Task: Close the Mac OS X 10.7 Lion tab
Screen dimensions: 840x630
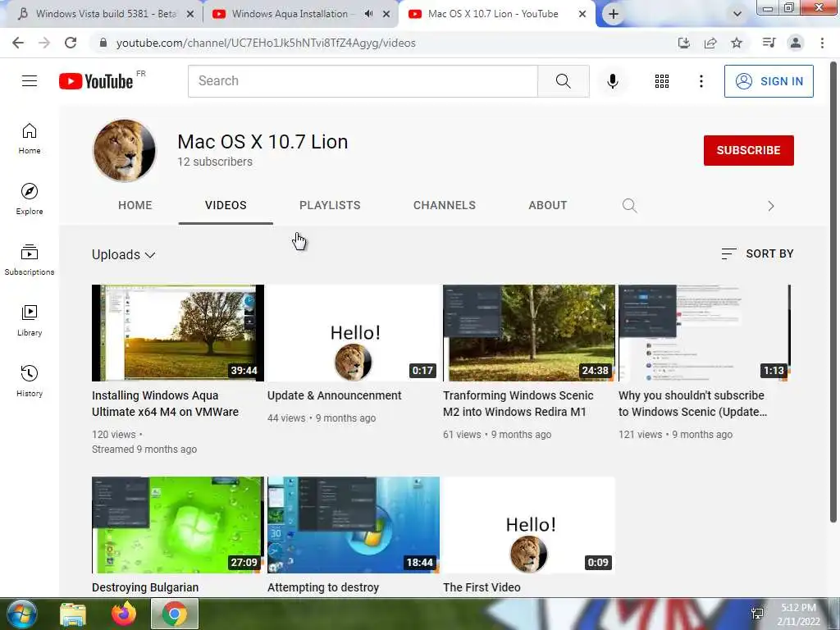Action: pyautogui.click(x=582, y=14)
